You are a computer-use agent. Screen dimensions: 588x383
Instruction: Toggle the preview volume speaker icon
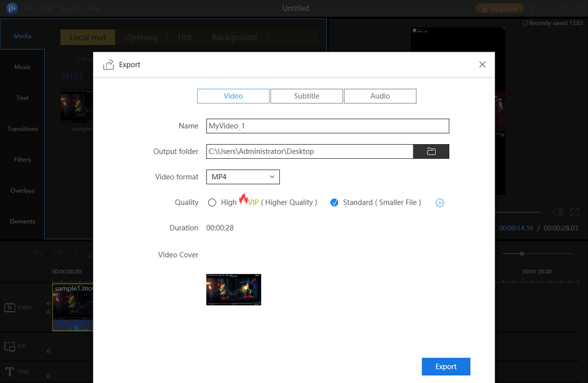(x=558, y=212)
